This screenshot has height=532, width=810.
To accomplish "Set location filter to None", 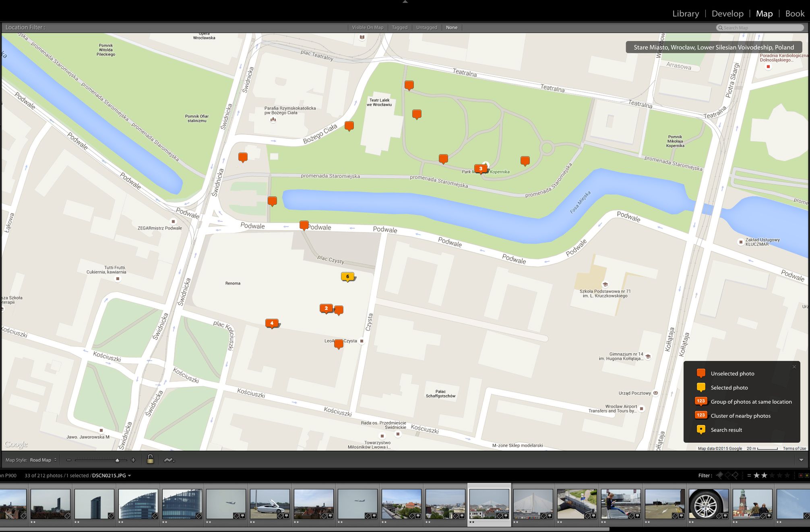I will (452, 27).
